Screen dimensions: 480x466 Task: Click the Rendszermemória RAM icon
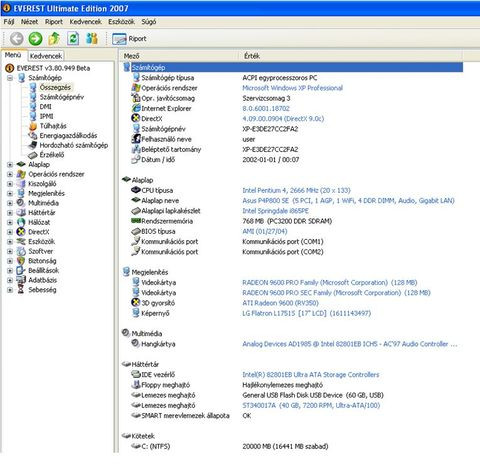[136, 221]
